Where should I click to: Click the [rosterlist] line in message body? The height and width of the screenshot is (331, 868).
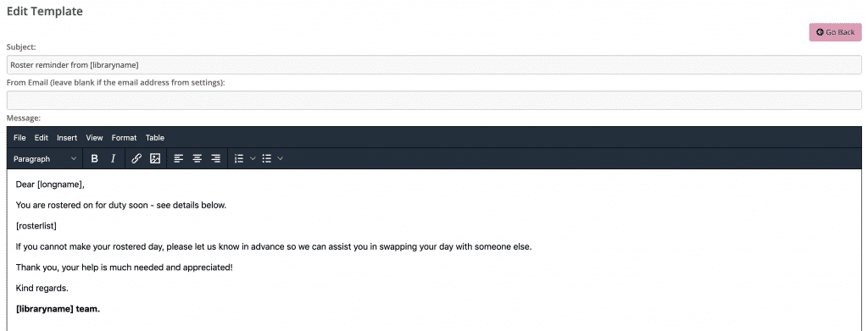click(36, 226)
